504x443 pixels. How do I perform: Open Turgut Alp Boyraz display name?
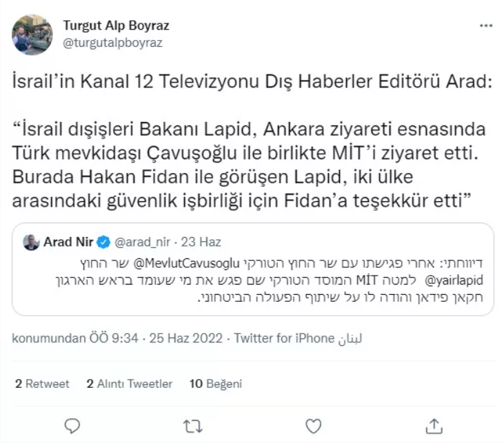click(x=116, y=26)
